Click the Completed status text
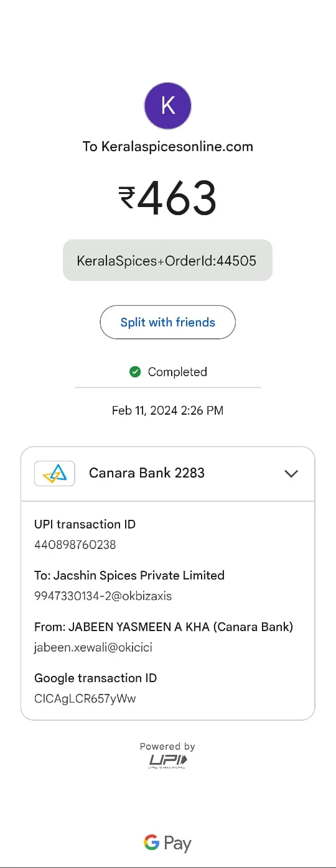 coord(177,372)
